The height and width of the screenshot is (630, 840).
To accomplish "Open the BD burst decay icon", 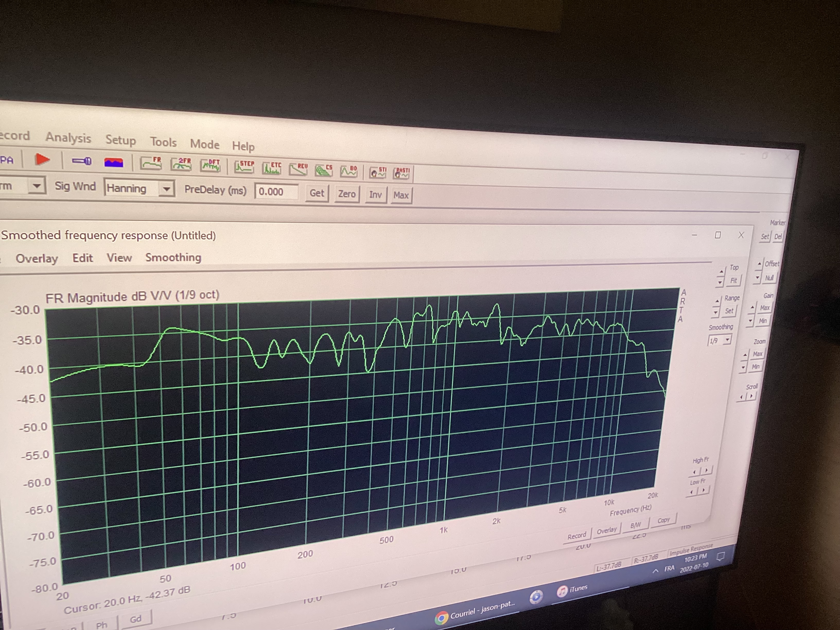I will coord(349,171).
